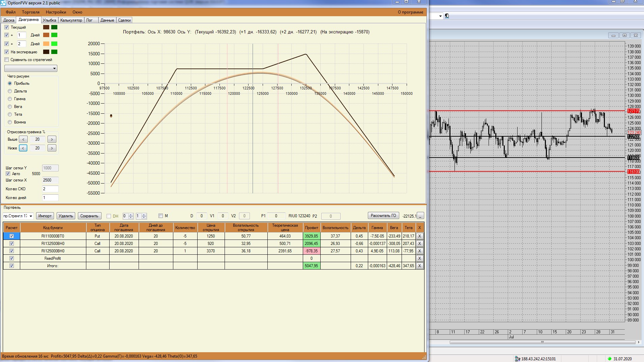The image size is (644, 362).
Task: Click the Рассчитать ГО button
Action: (383, 216)
